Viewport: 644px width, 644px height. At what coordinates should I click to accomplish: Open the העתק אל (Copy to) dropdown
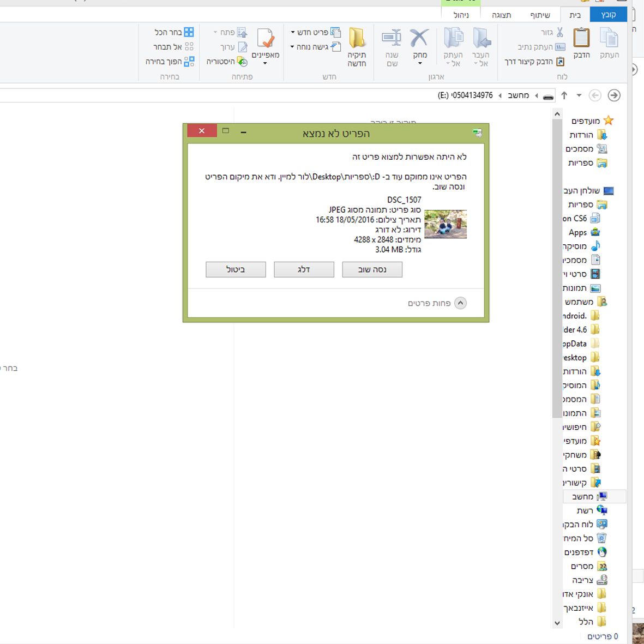pyautogui.click(x=454, y=47)
